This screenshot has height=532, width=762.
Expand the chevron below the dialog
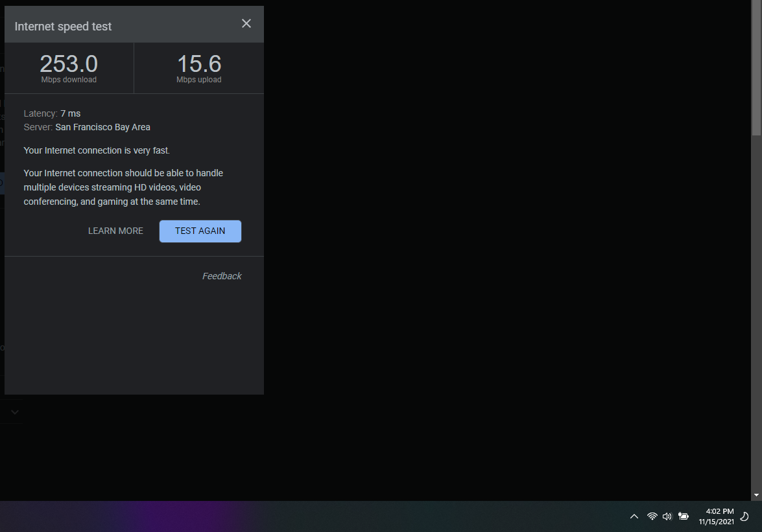pos(15,412)
